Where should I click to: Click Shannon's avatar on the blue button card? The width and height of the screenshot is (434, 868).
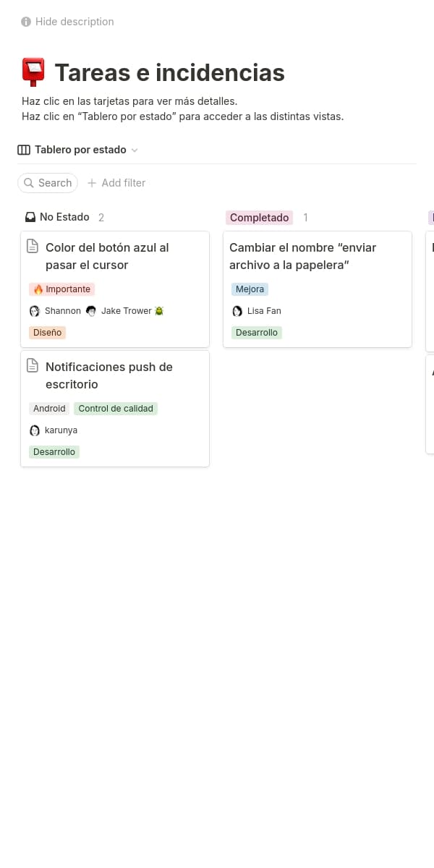(34, 310)
